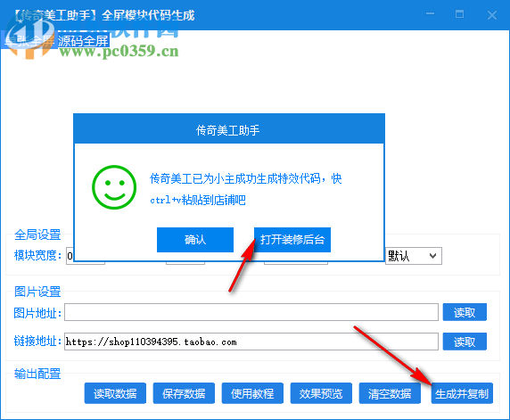Image resolution: width=510 pixels, height=420 pixels.
Task: Open the 使用教程 tutorial button
Action: pos(252,393)
